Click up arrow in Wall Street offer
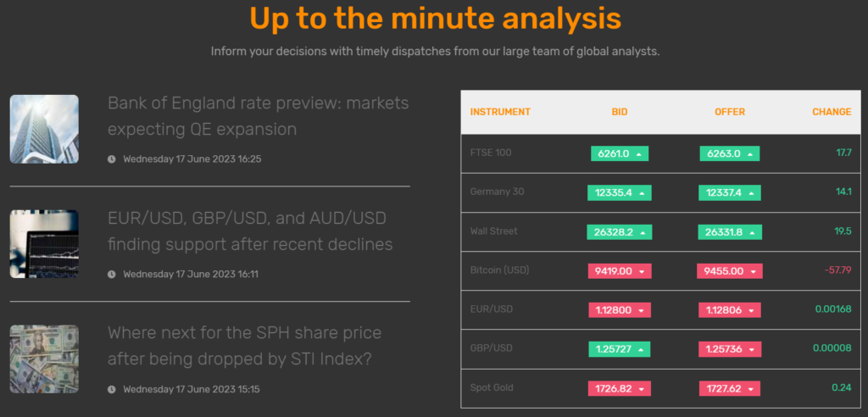Screen dimensions: 868x417 tap(751, 232)
